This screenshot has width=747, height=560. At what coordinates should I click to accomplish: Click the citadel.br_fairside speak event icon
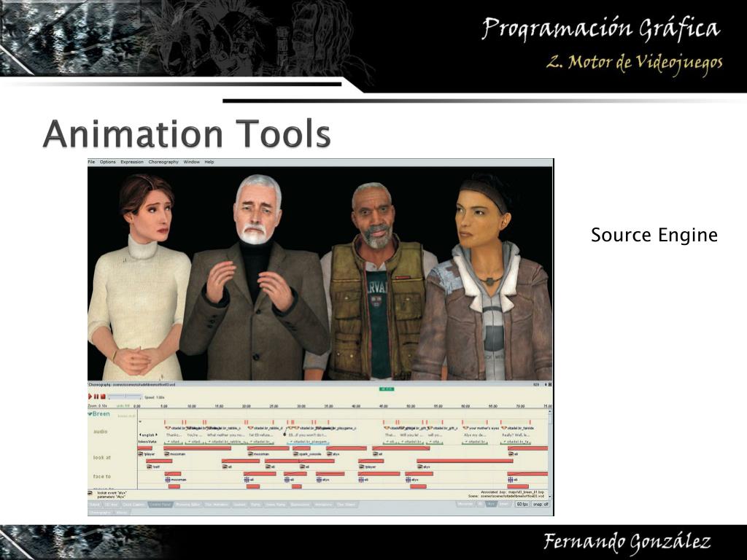[x=504, y=428]
